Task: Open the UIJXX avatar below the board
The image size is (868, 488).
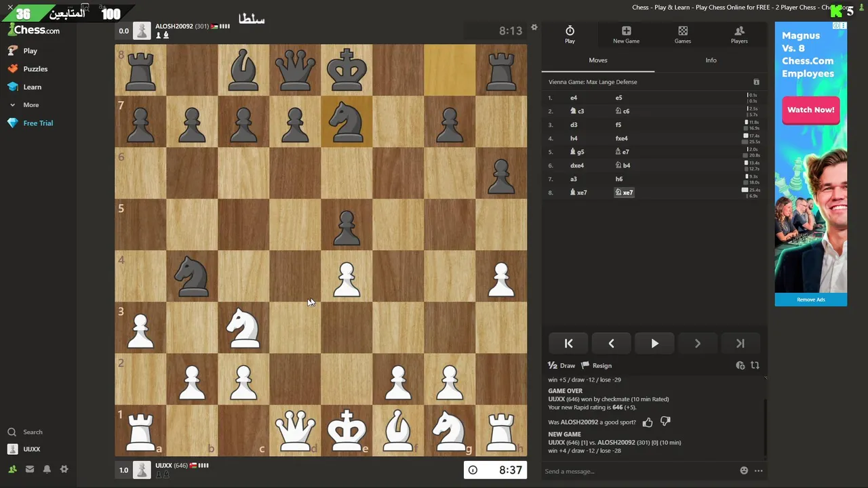Action: pyautogui.click(x=142, y=470)
